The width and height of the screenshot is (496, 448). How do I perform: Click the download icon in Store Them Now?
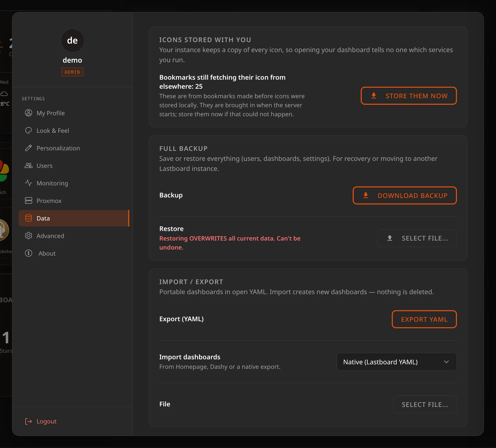click(x=374, y=96)
